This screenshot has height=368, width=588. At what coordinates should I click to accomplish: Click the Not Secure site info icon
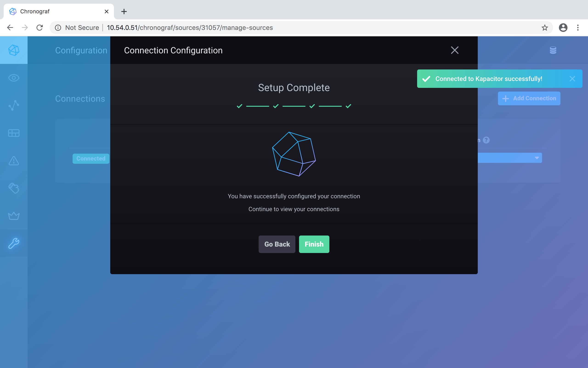[58, 28]
